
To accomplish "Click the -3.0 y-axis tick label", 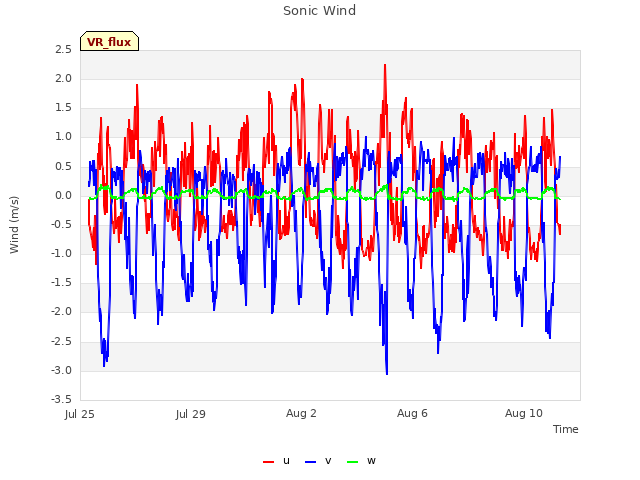I will (62, 371).
